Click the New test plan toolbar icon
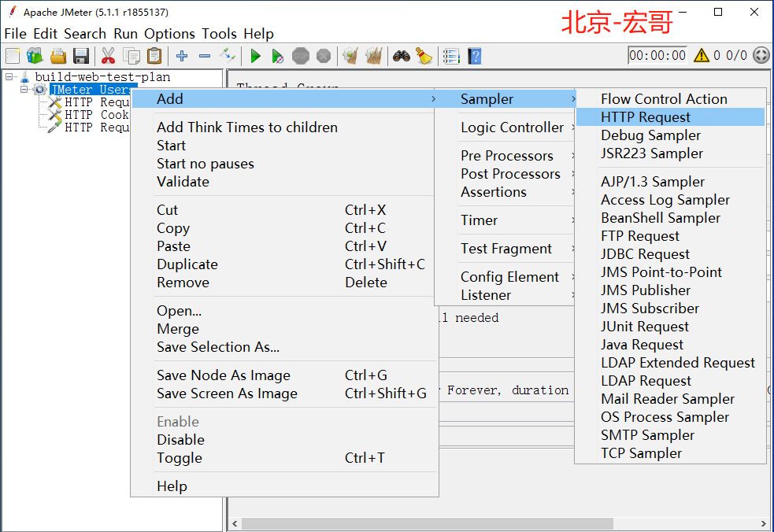The width and height of the screenshot is (774, 532). point(13,56)
